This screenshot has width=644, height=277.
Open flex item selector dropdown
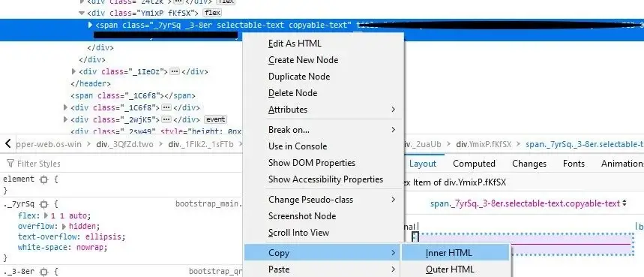[529, 203]
